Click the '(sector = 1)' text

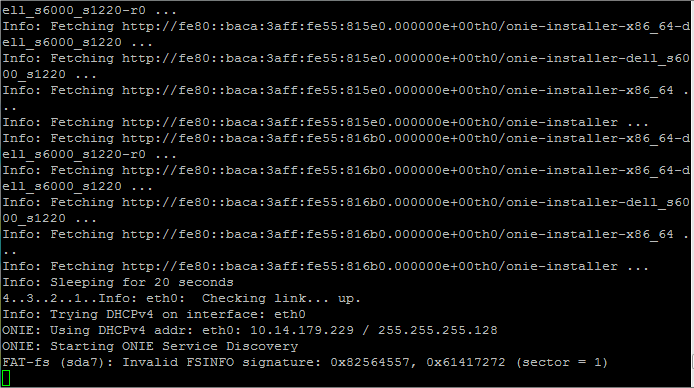pos(562,362)
